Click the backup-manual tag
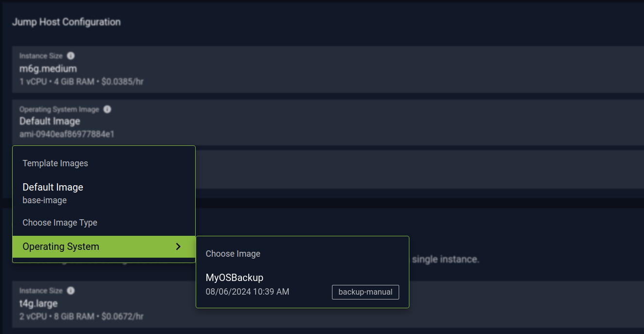The height and width of the screenshot is (334, 644). [x=366, y=292]
